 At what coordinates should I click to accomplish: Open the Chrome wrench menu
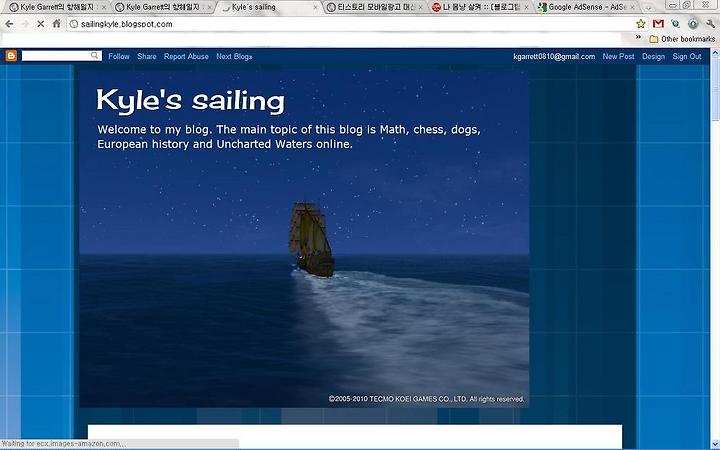(x=710, y=23)
